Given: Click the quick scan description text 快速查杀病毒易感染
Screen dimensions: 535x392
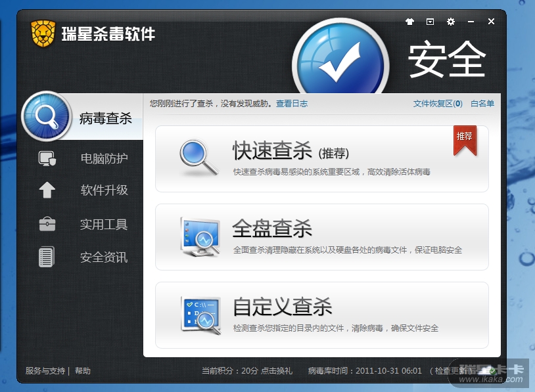Looking at the screenshot, I should coord(331,172).
